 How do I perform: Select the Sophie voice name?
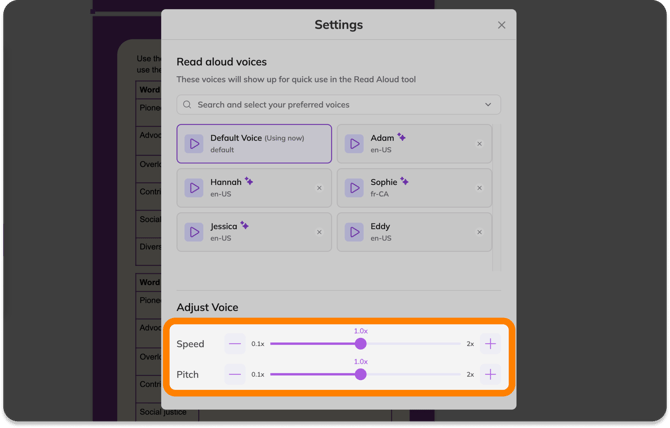[x=384, y=182]
